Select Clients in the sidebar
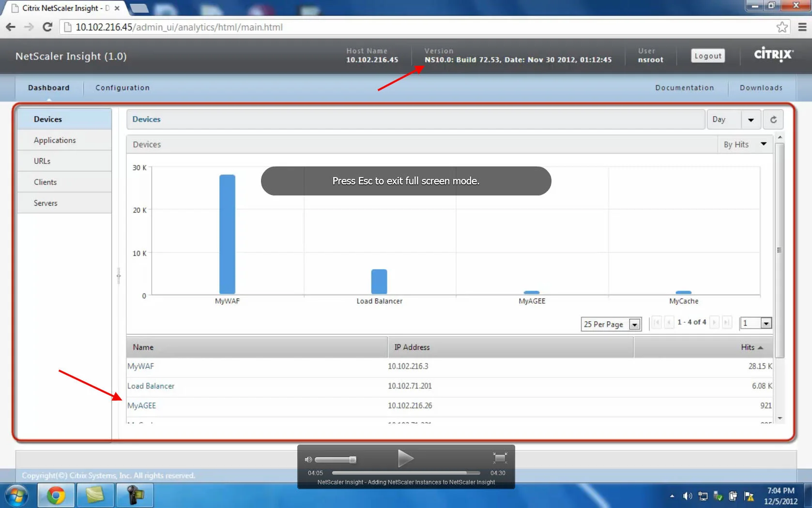The image size is (812, 508). 64,182
